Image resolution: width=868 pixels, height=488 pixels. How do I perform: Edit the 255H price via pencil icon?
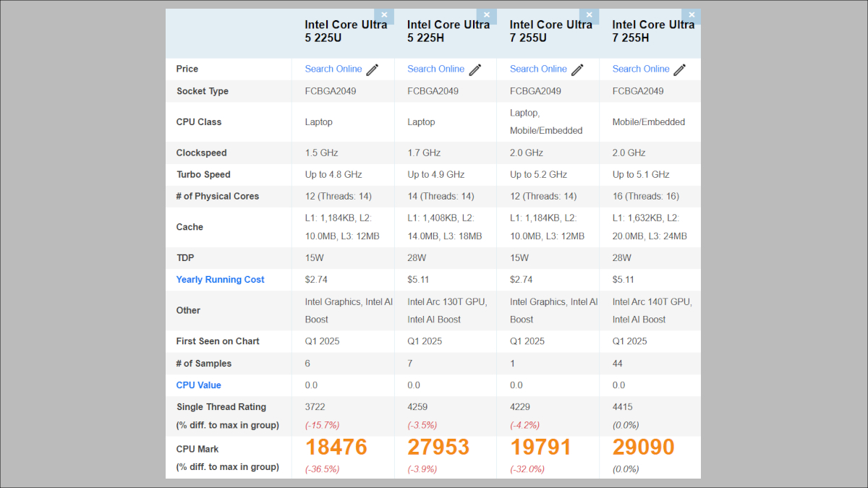[681, 69]
